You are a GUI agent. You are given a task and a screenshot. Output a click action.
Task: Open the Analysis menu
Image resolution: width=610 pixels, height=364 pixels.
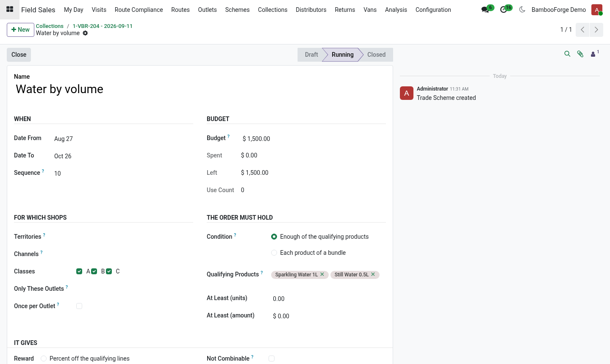click(396, 9)
